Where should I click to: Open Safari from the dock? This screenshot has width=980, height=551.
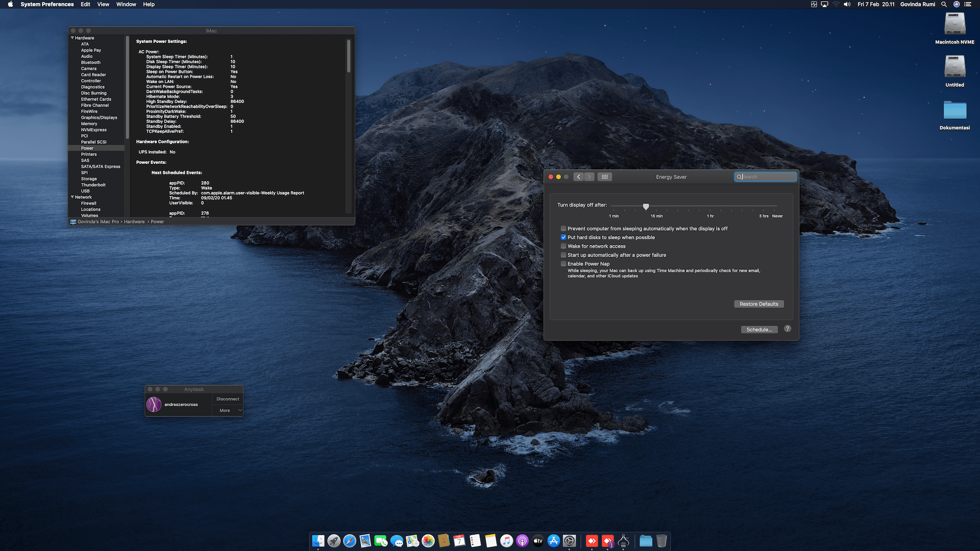tap(350, 541)
